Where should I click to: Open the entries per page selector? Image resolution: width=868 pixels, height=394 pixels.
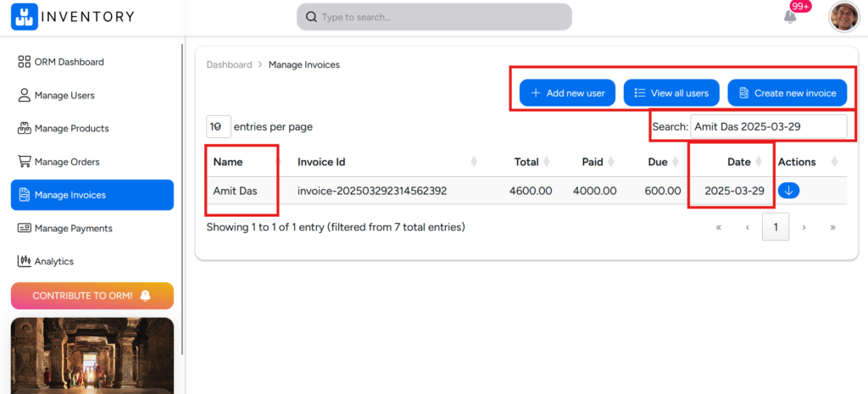pyautogui.click(x=219, y=127)
